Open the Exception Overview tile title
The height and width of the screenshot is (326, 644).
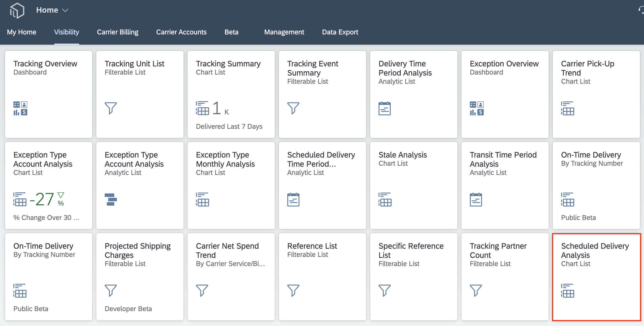pyautogui.click(x=504, y=64)
